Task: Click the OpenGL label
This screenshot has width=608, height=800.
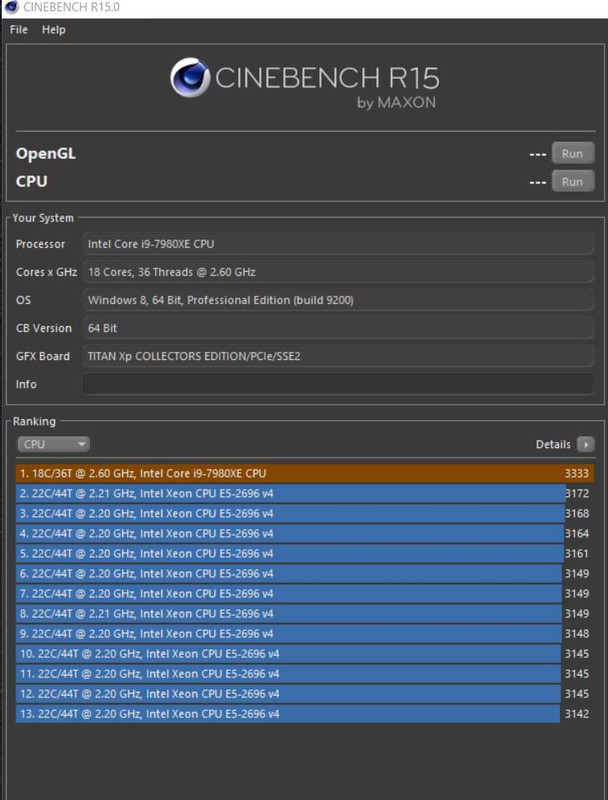Action: click(46, 154)
